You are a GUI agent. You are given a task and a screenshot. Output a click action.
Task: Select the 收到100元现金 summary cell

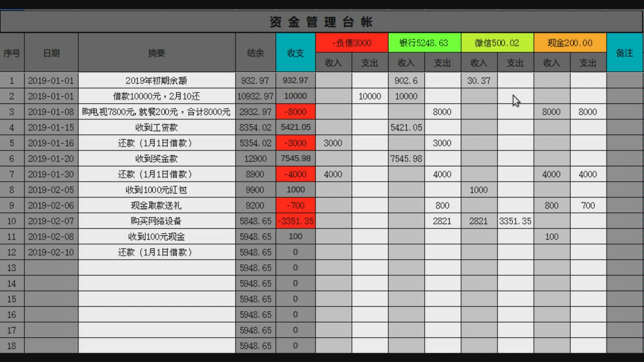[x=157, y=237]
